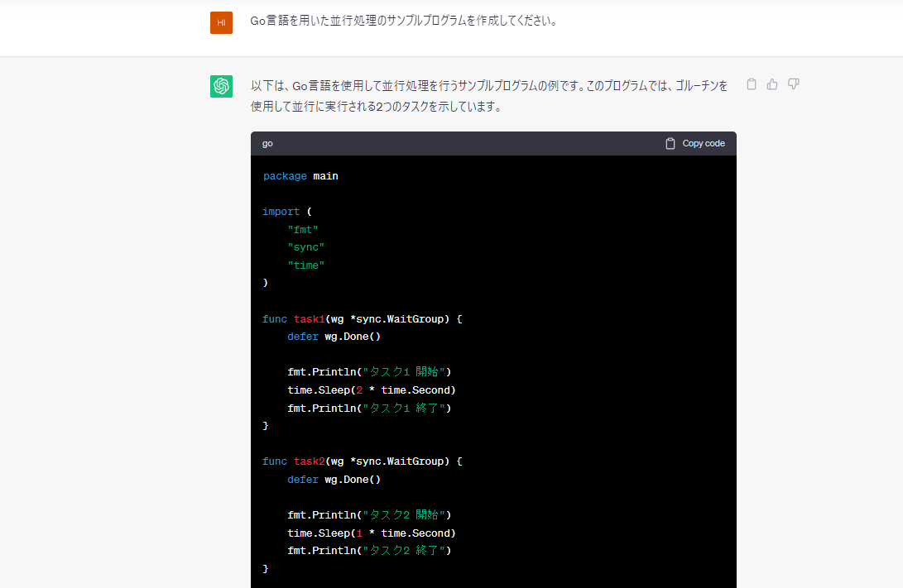The height and width of the screenshot is (588, 903).
Task: Click the time.Sleep(1 * time.Second) line
Action: [372, 533]
